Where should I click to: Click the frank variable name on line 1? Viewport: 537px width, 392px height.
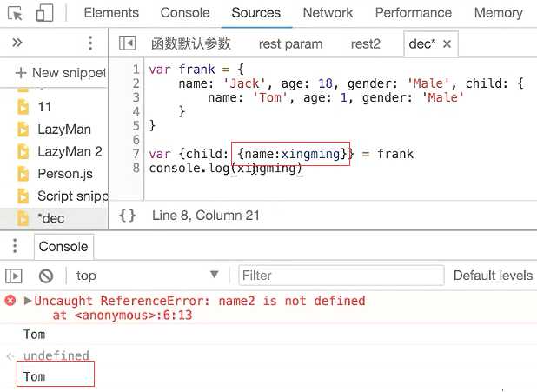pos(196,70)
